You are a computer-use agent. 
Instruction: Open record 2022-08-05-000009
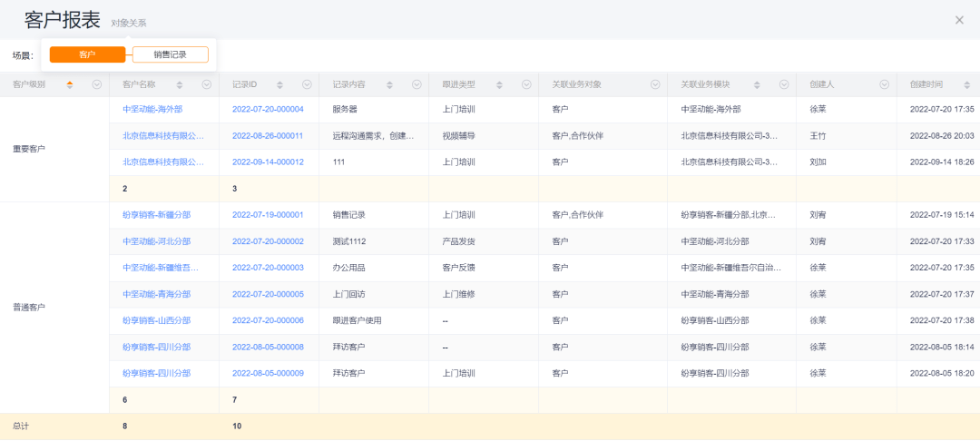click(x=268, y=373)
